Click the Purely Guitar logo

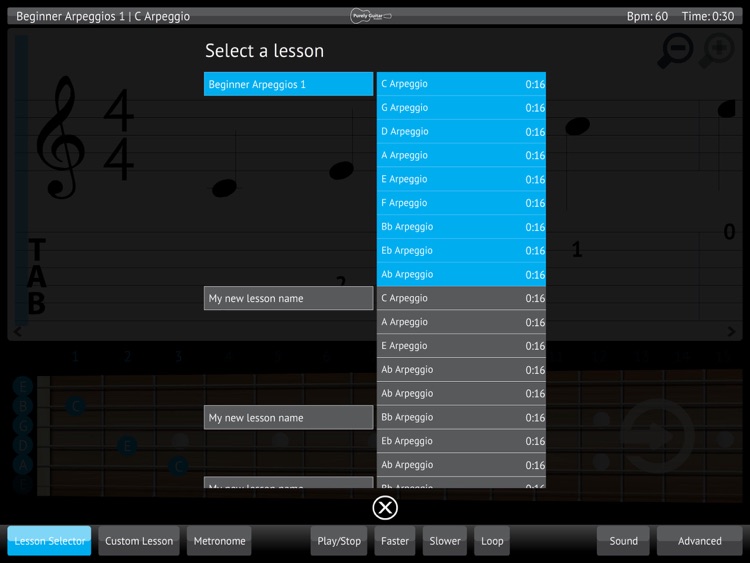click(x=371, y=16)
